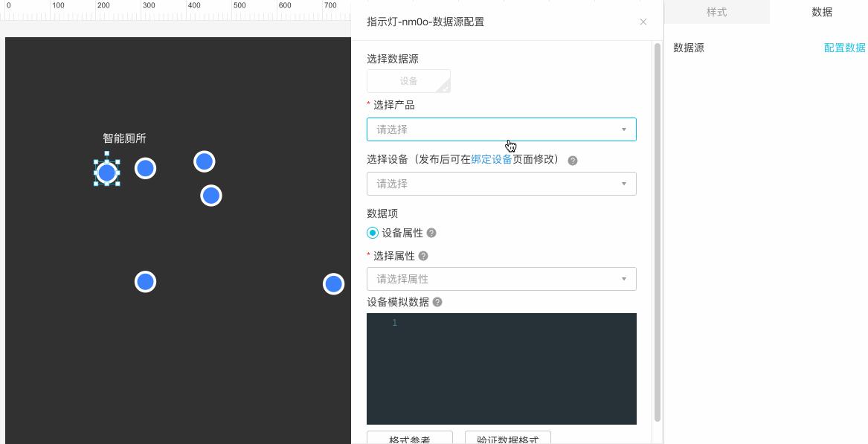The width and height of the screenshot is (868, 444).
Task: Close the 指示灯-nm0o-数据源配置 dialog
Action: 643,22
